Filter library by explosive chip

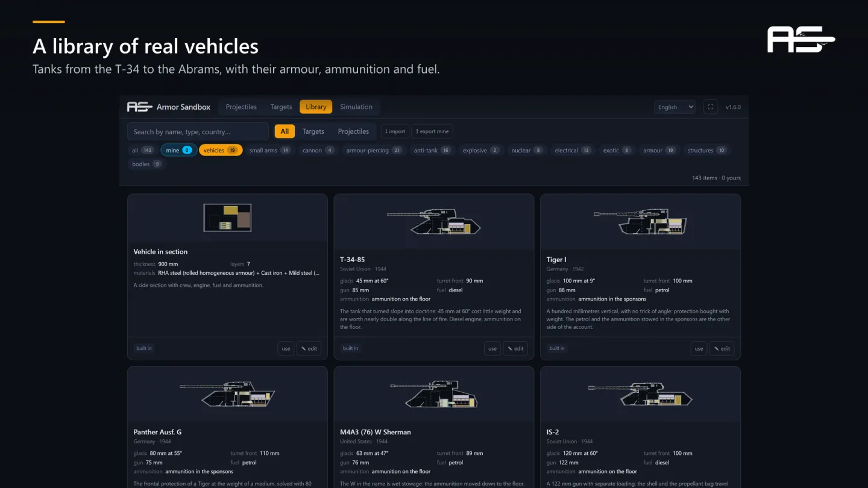point(481,150)
